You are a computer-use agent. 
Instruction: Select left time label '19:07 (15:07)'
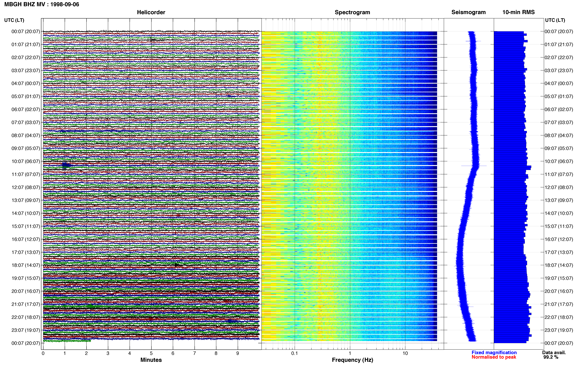click(26, 278)
